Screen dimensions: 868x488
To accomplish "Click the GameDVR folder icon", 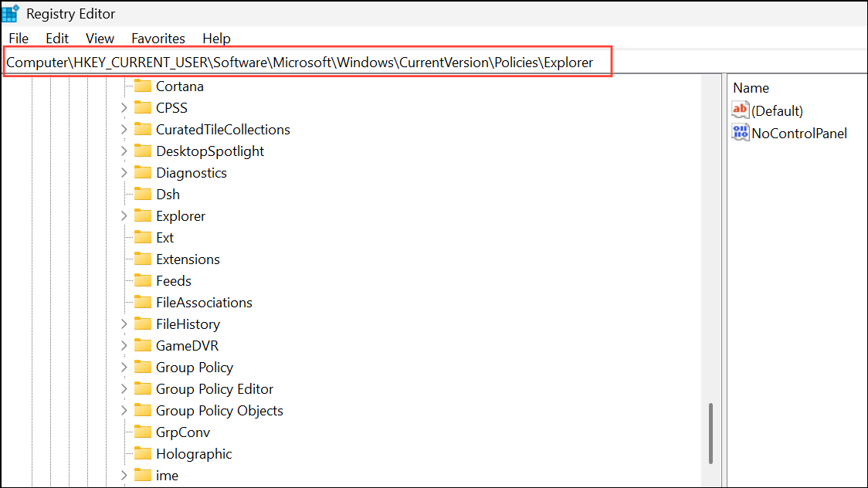I will pos(143,345).
